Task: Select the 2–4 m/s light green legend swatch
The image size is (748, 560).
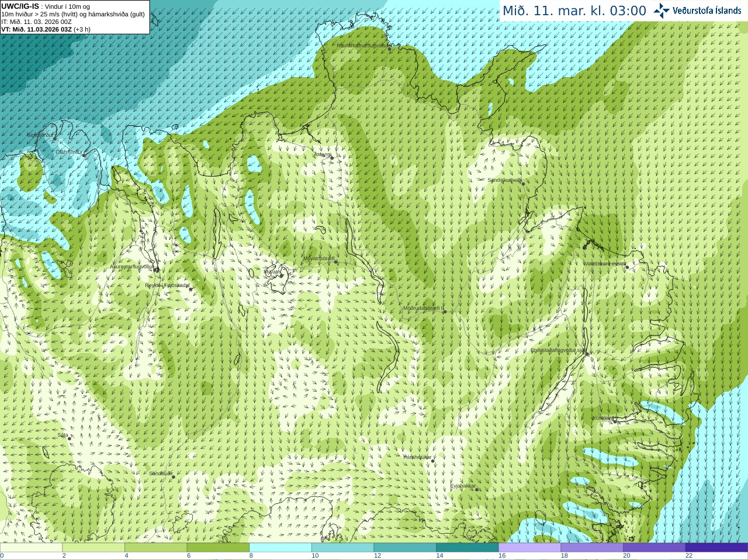Action: pyautogui.click(x=93, y=548)
